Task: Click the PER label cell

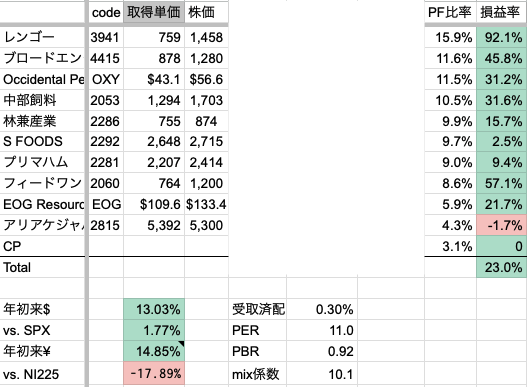Action: pyautogui.click(x=257, y=330)
